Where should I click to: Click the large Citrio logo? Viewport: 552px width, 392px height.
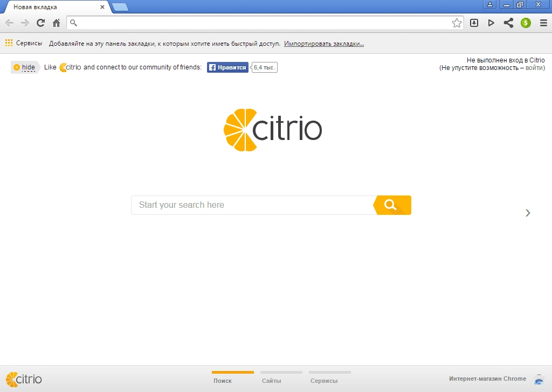click(x=273, y=130)
